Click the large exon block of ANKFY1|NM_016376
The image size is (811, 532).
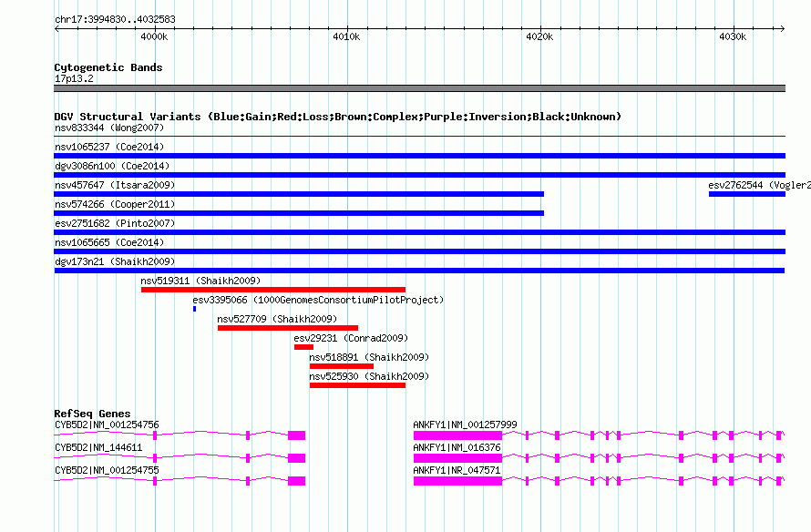coord(457,458)
